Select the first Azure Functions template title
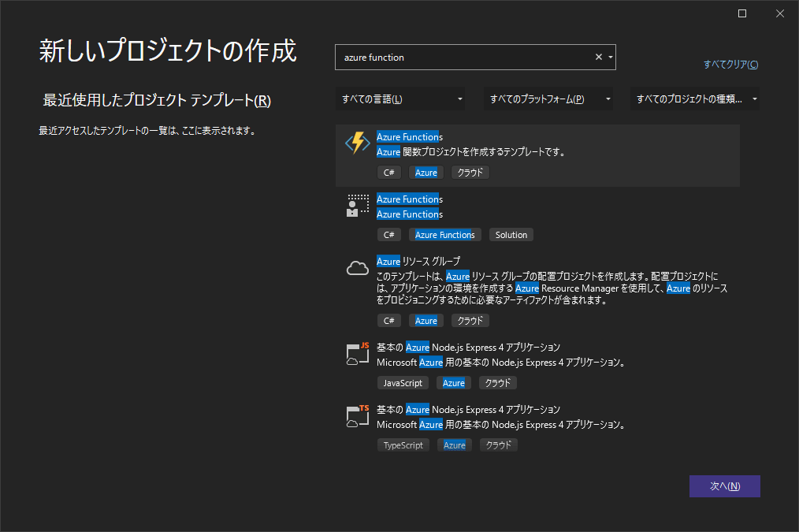This screenshot has width=799, height=532. pyautogui.click(x=410, y=137)
